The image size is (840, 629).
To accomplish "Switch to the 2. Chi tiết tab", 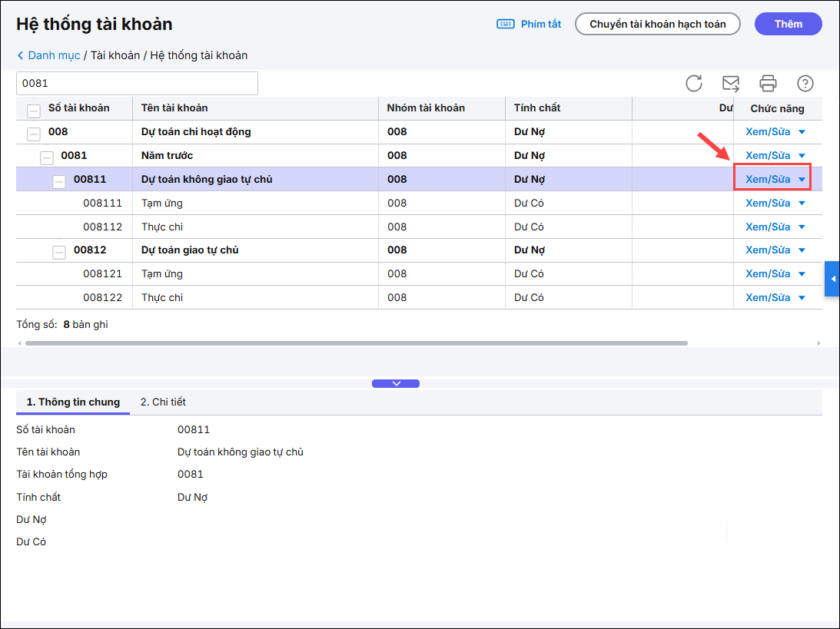I will click(x=163, y=402).
